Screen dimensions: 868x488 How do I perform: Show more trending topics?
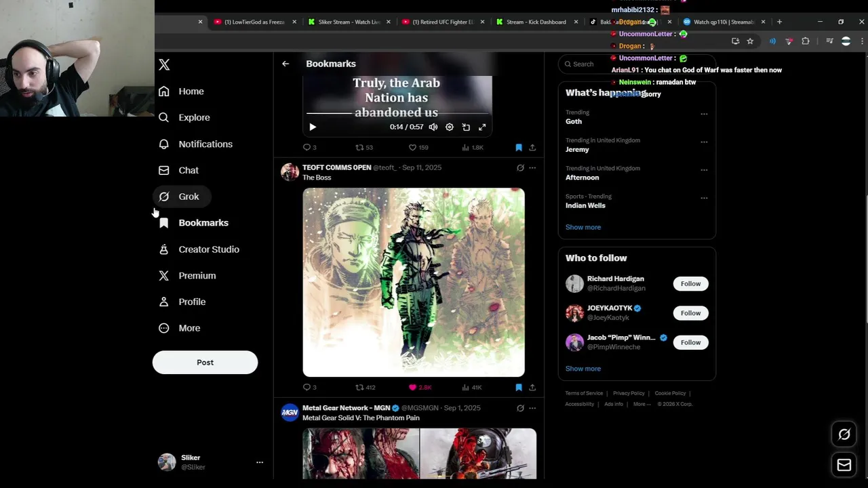point(583,227)
